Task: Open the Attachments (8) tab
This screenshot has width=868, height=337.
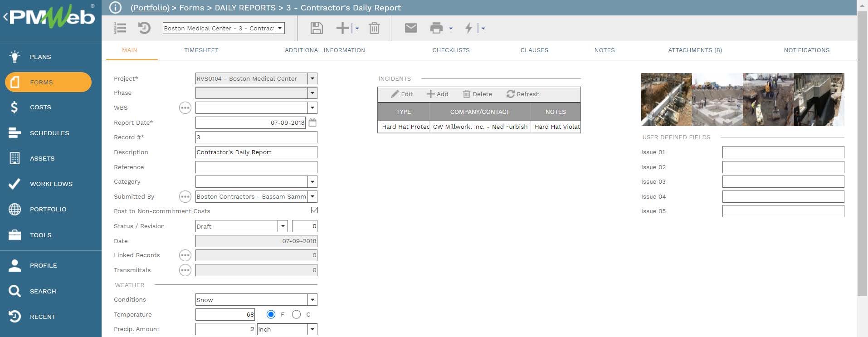Action: 695,50
